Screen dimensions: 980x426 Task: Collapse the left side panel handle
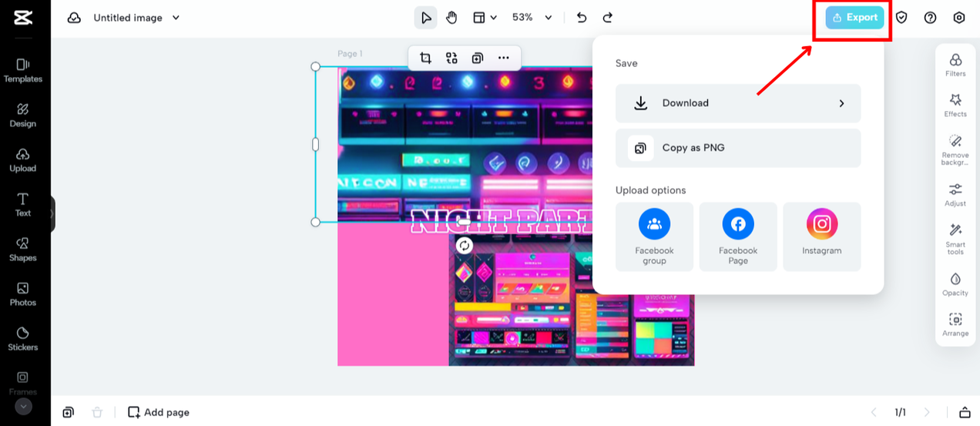(52, 213)
